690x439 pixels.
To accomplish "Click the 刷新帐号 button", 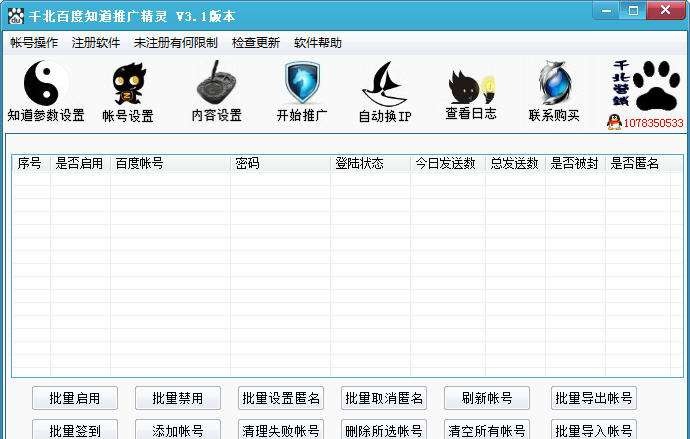I will point(487,398).
